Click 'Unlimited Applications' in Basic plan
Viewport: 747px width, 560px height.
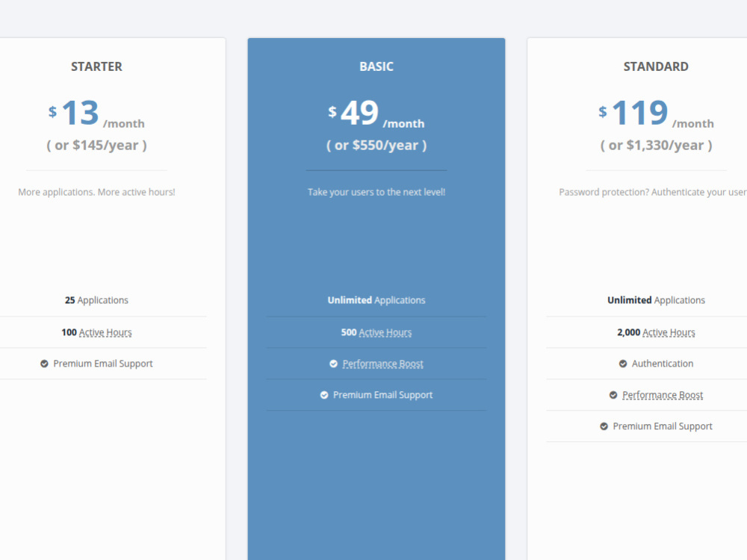376,300
